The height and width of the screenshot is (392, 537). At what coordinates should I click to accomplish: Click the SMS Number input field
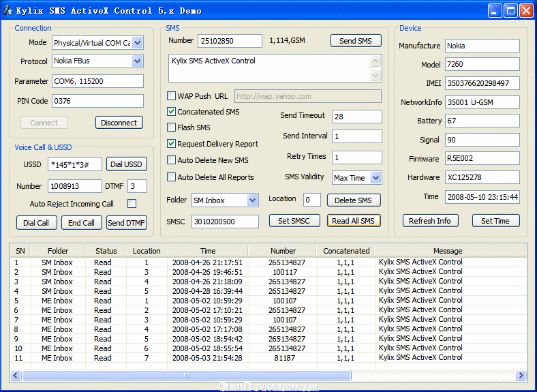[230, 41]
